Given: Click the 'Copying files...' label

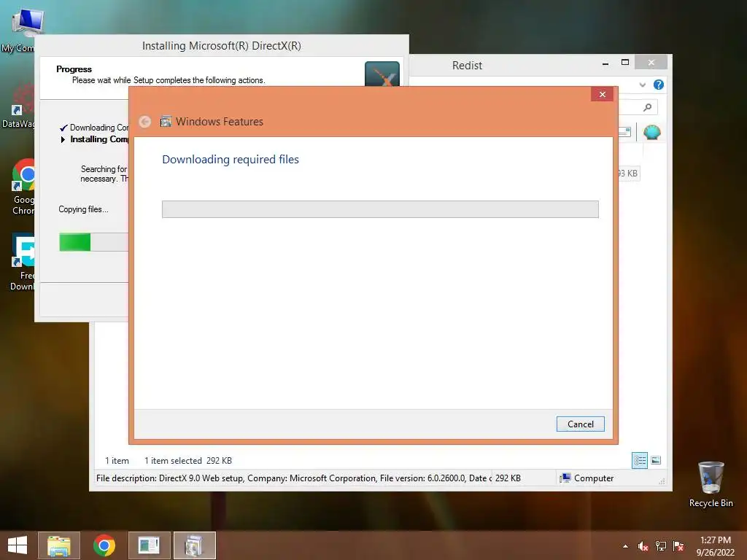Looking at the screenshot, I should 83,209.
